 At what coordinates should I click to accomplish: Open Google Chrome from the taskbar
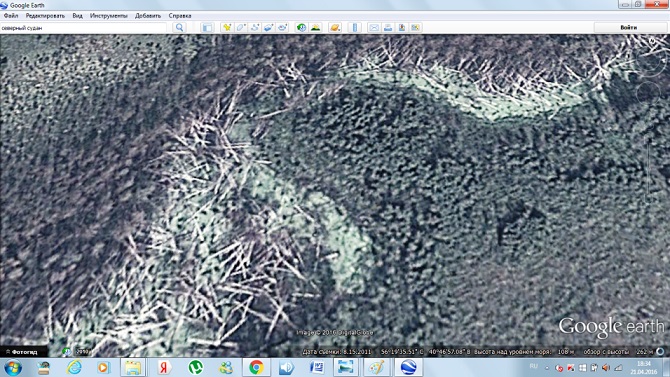(256, 367)
